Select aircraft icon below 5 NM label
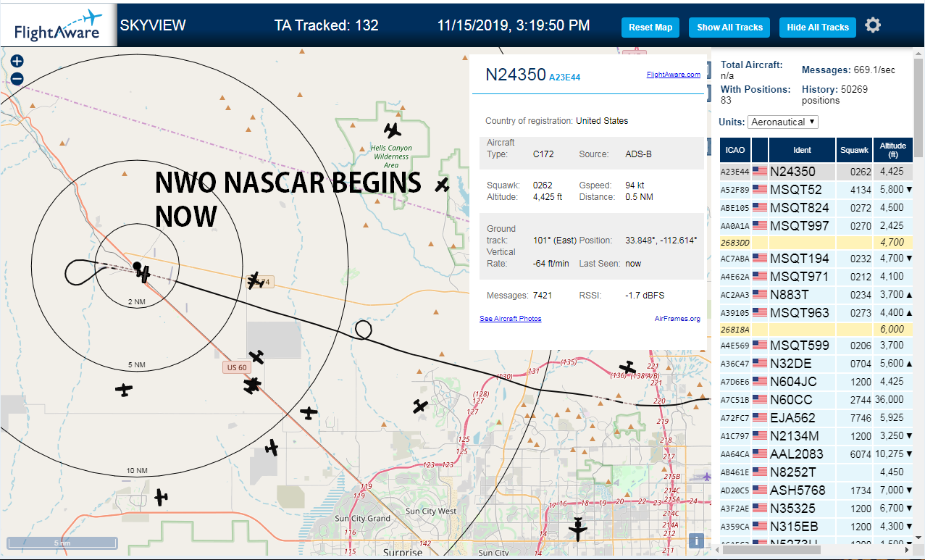 coord(124,390)
